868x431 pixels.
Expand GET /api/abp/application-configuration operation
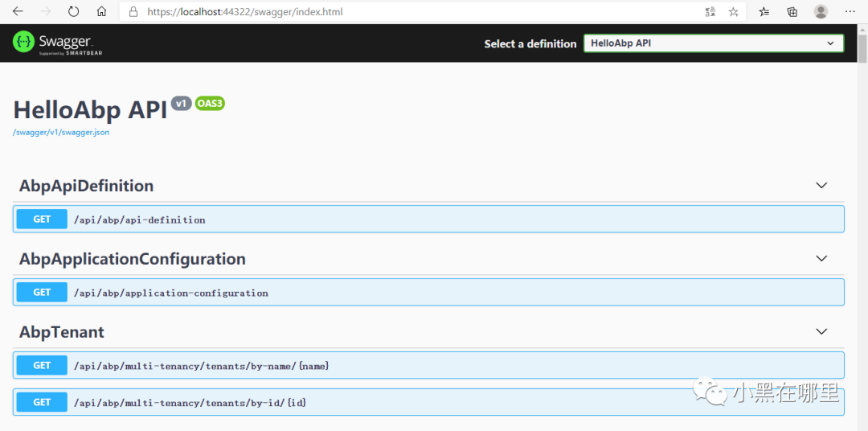tap(428, 292)
